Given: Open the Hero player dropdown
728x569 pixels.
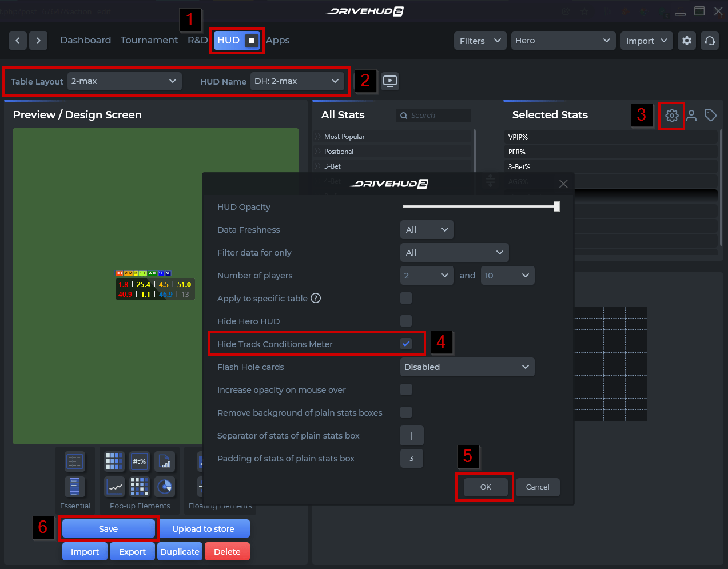Looking at the screenshot, I should (563, 41).
